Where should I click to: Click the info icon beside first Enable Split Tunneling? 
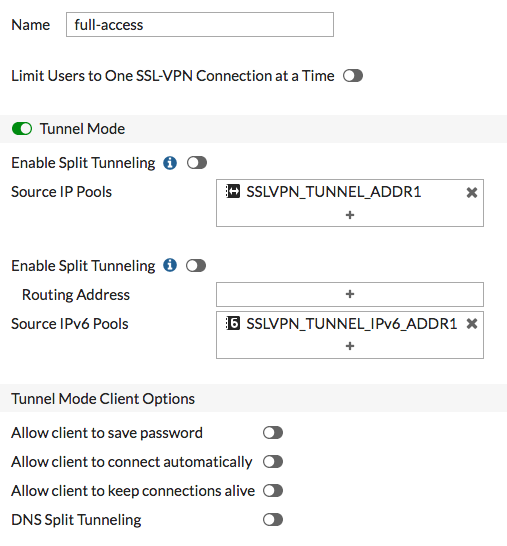(170, 163)
